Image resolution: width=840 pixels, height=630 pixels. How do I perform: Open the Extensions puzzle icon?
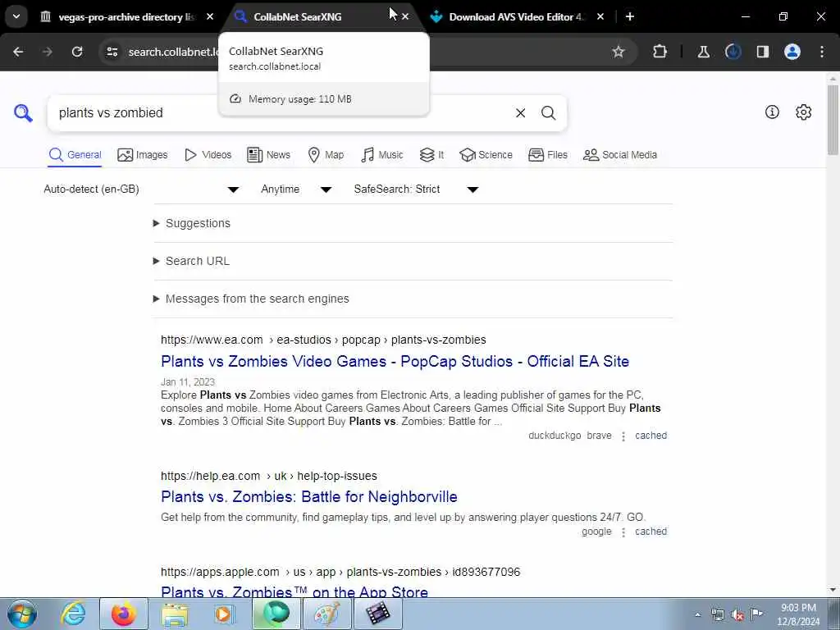coord(660,52)
